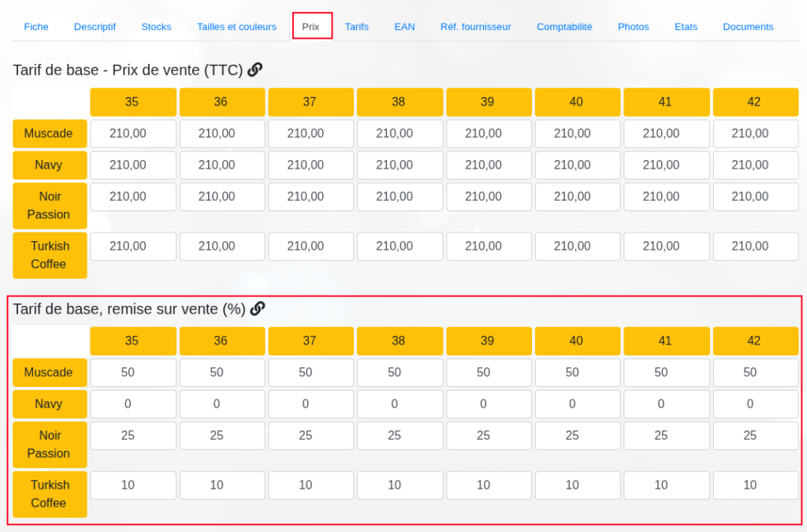
Task: Edit Noir Passion size 39 discount field
Action: click(488, 436)
